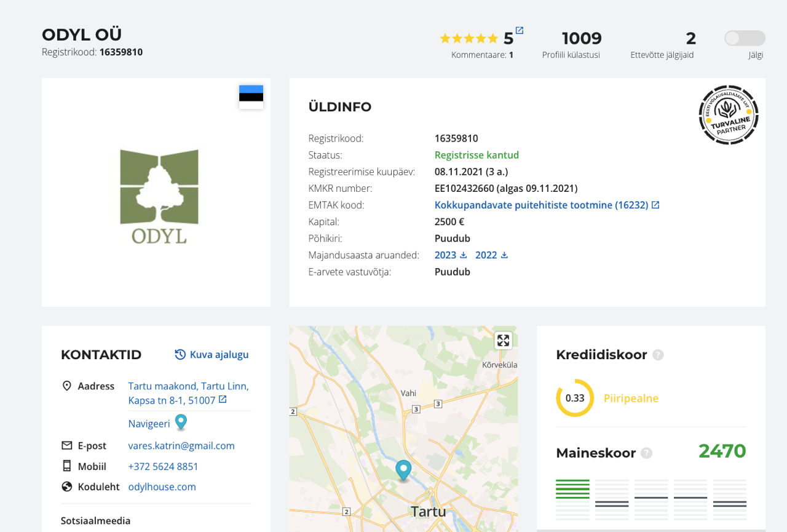Click Piiripealne credit rating label

pos(631,398)
